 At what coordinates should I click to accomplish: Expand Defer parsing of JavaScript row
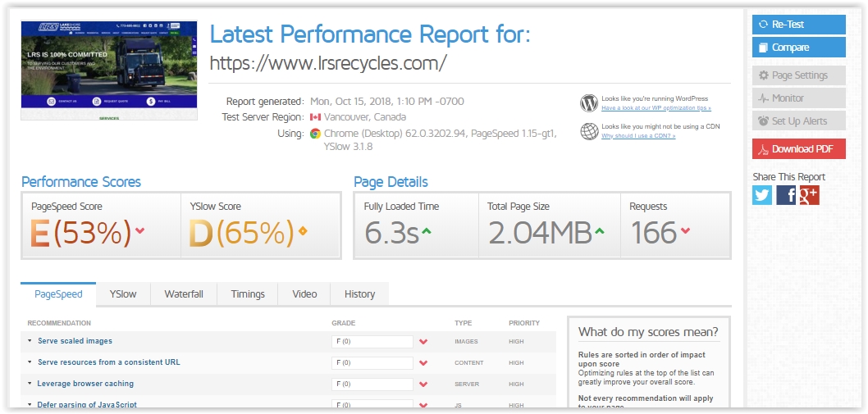click(x=87, y=405)
